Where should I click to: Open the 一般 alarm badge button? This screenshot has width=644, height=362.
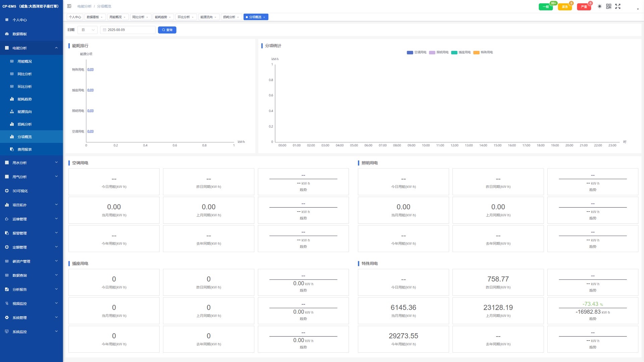click(x=546, y=7)
